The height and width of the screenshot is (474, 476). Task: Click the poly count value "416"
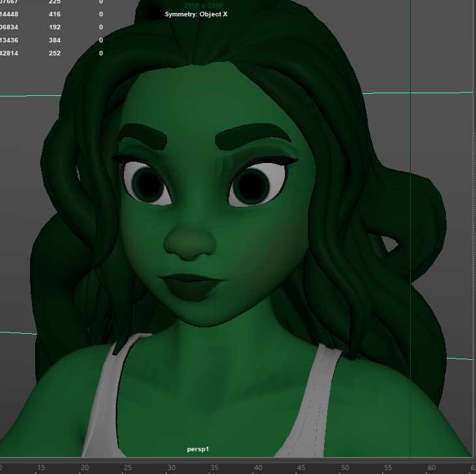[54, 14]
